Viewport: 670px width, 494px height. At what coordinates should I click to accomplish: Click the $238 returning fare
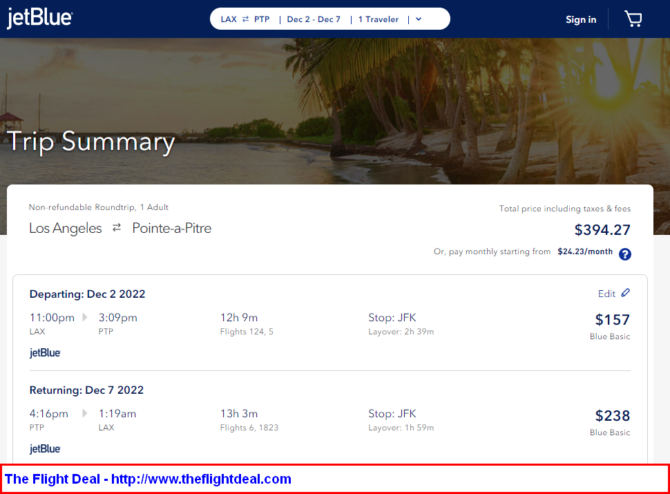pos(612,416)
